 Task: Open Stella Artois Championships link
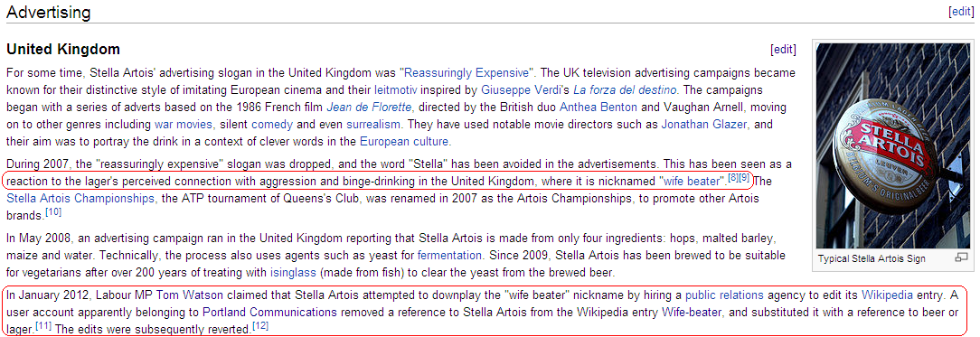coord(80,199)
